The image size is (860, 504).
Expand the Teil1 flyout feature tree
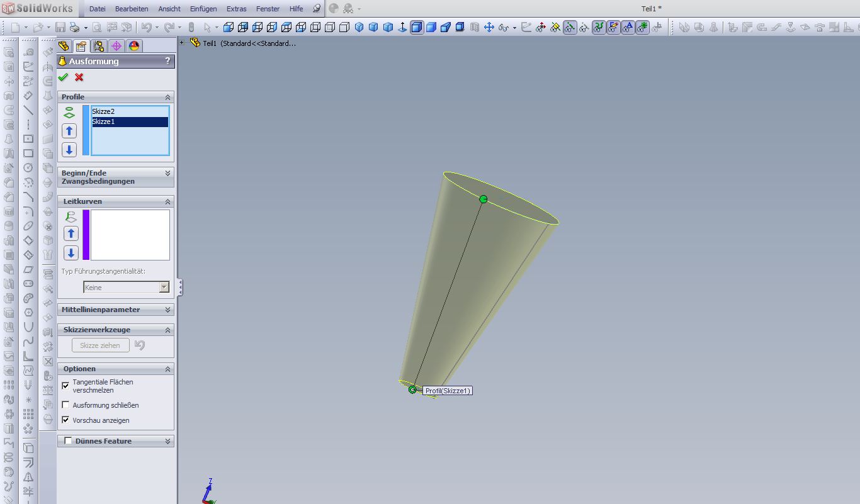(x=182, y=43)
